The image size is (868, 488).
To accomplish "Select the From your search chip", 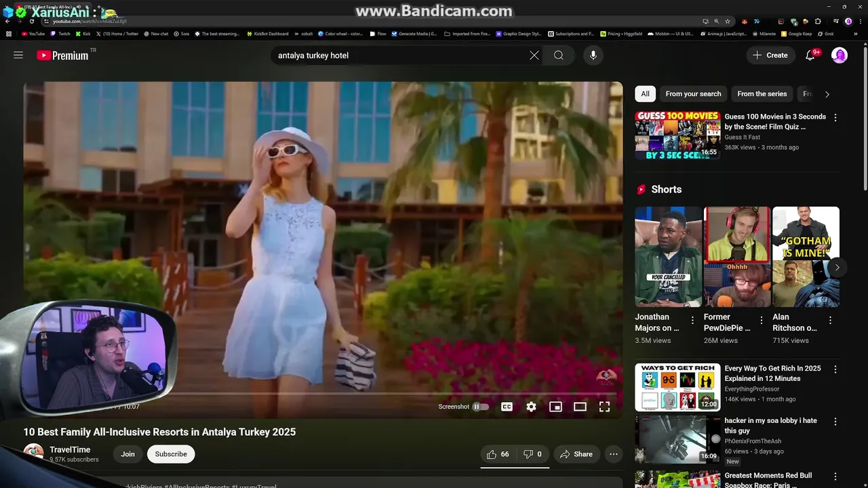I will [693, 94].
